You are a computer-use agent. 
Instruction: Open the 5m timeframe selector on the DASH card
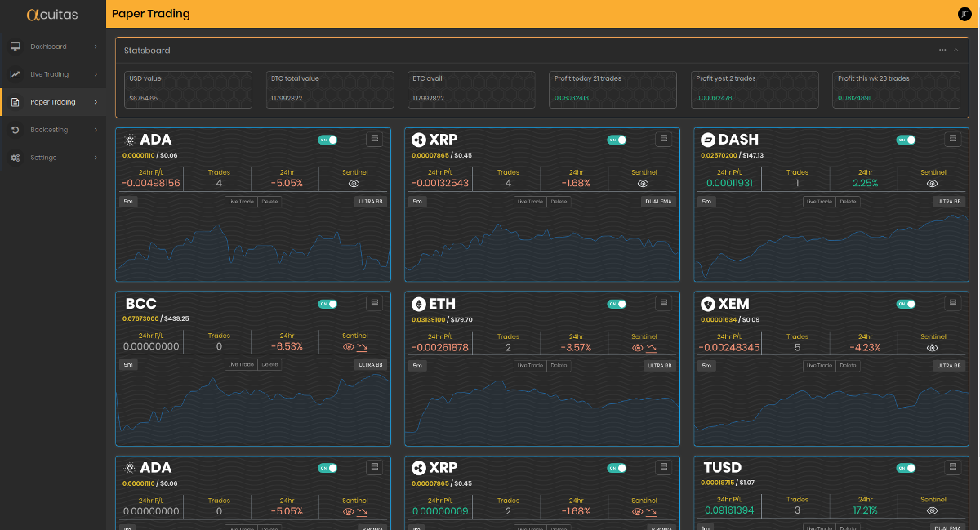click(x=706, y=202)
